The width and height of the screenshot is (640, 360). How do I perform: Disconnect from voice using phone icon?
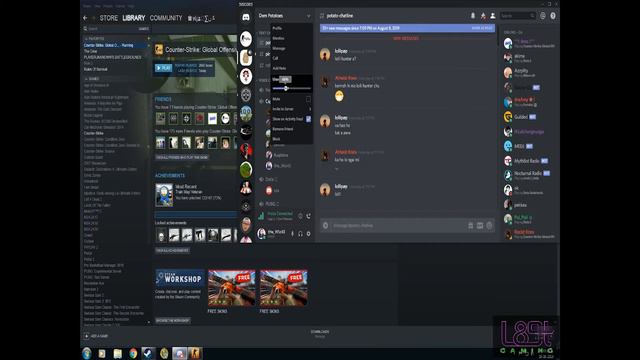[x=308, y=216]
